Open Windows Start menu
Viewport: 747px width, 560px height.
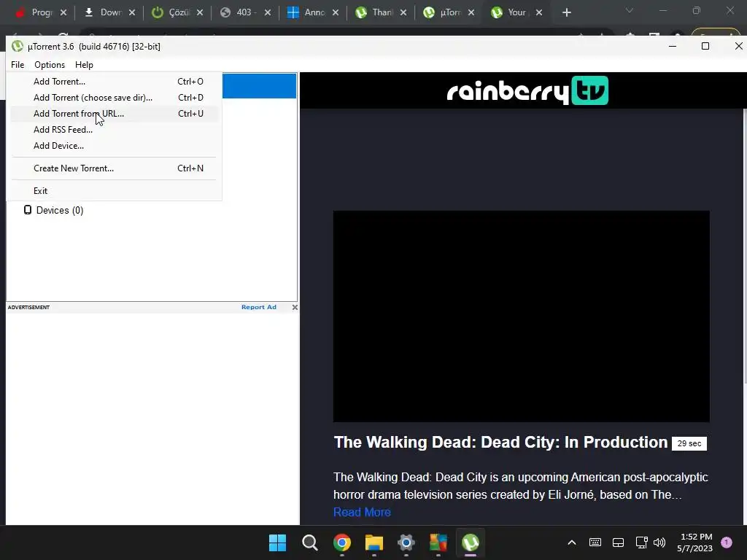[x=277, y=542]
